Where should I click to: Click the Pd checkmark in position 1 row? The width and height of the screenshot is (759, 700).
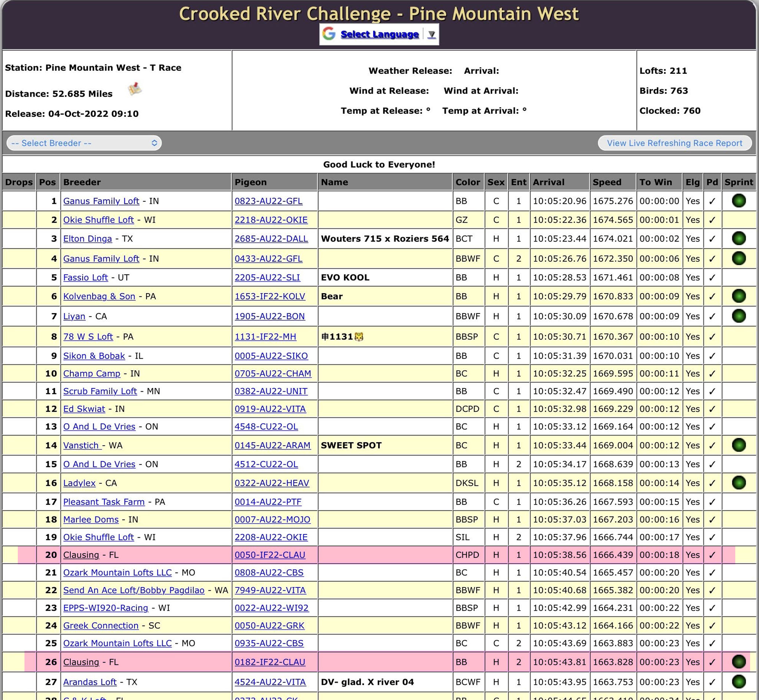coord(712,201)
